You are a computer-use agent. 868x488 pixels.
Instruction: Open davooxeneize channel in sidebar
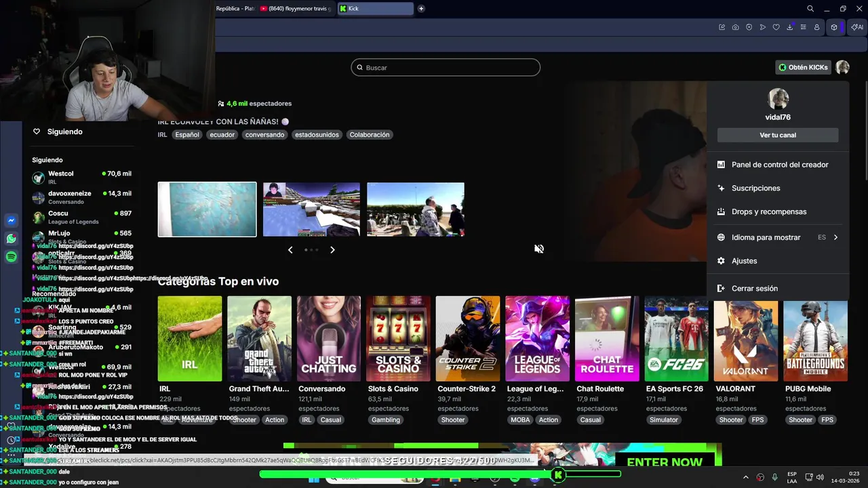81,197
